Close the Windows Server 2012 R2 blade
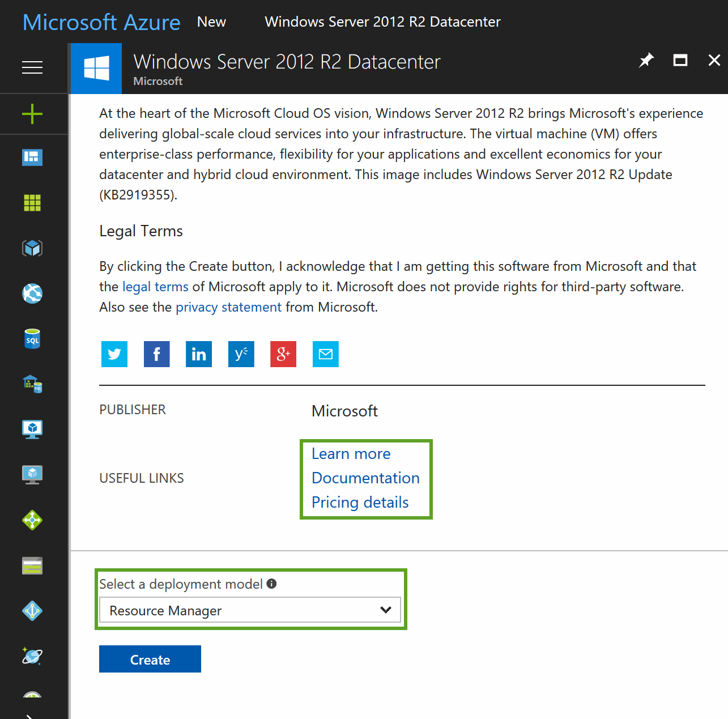 714,60
